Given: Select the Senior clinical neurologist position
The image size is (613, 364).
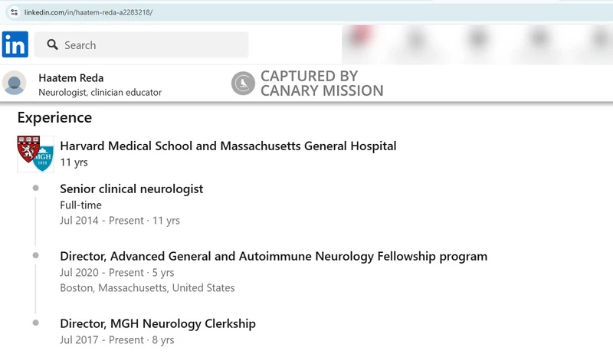Looking at the screenshot, I should point(131,189).
